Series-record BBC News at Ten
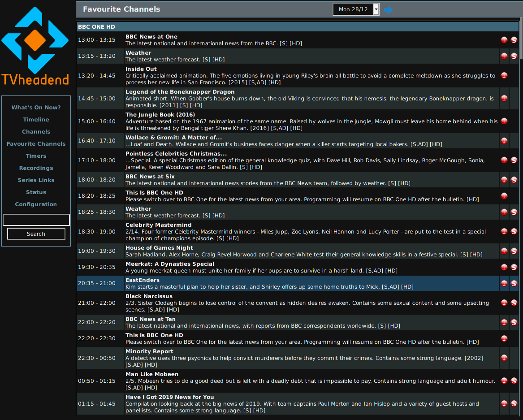Image resolution: width=523 pixels, height=420 pixels. coord(514,322)
